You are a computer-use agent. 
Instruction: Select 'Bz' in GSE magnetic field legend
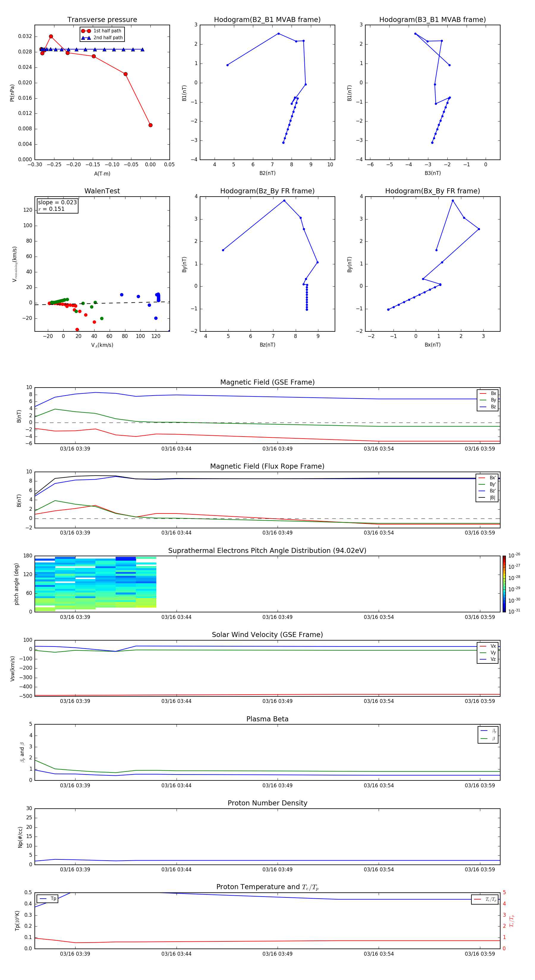[488, 407]
